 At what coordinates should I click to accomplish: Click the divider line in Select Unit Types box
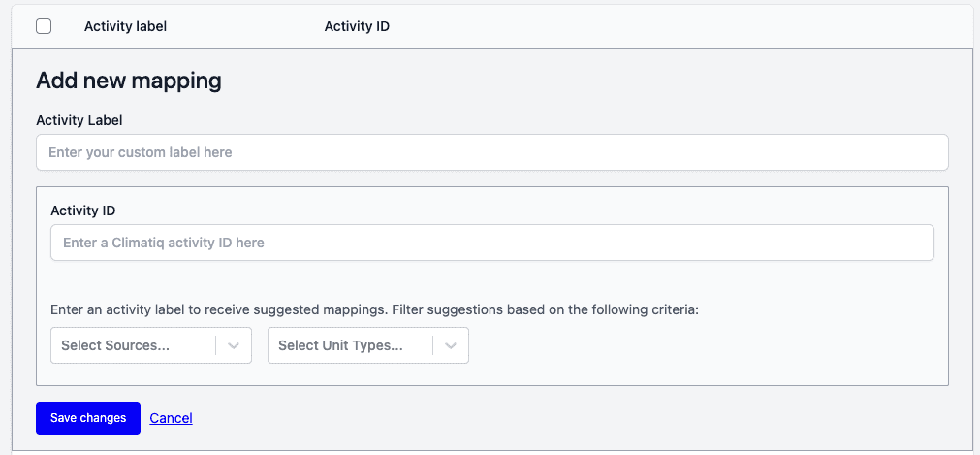click(432, 345)
